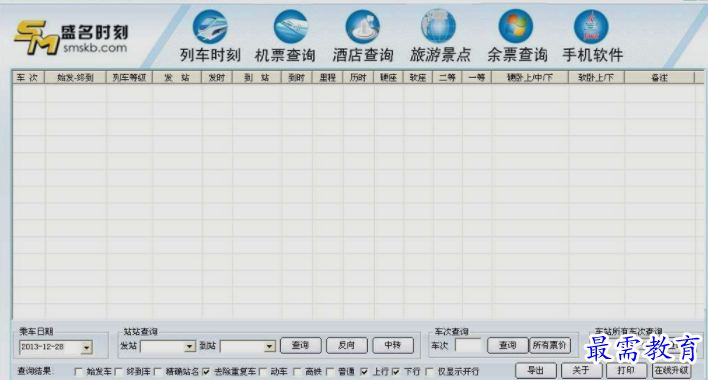
Task: Open the 旅游景点 globe icon
Action: coord(438,27)
